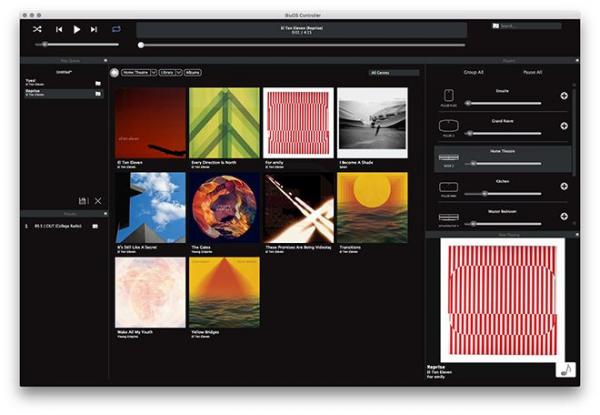Collapse the Players panel header
This screenshot has width=600, height=415.
point(577,60)
